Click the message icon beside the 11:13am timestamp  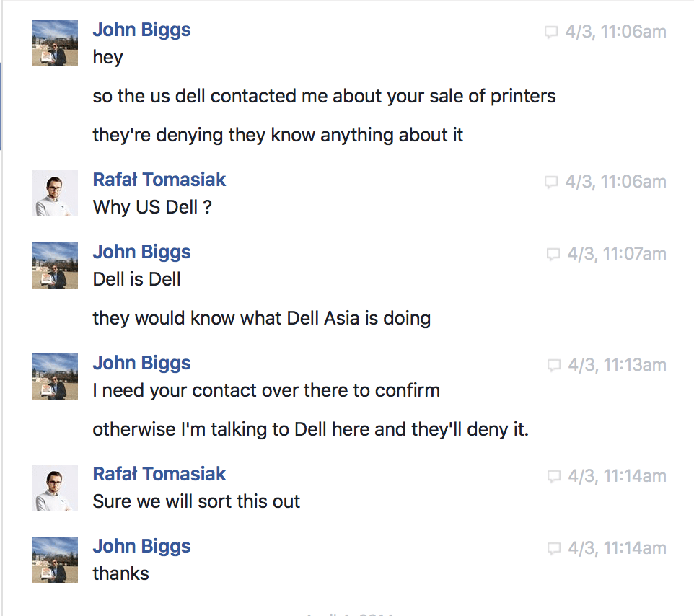pyautogui.click(x=554, y=366)
